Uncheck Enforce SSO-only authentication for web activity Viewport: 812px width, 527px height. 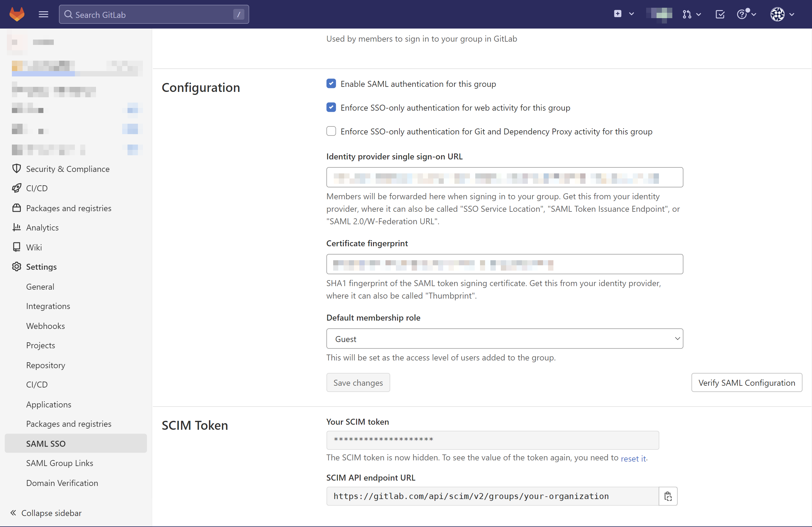pyautogui.click(x=331, y=108)
